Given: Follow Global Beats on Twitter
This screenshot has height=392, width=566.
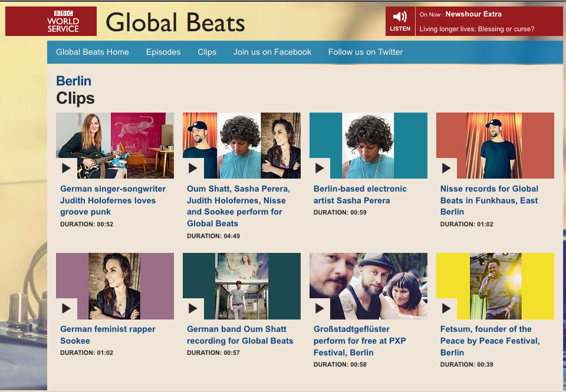Looking at the screenshot, I should click(x=366, y=52).
